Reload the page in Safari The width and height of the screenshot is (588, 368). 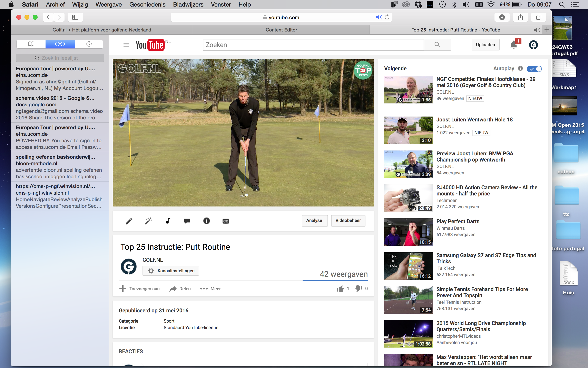click(387, 17)
